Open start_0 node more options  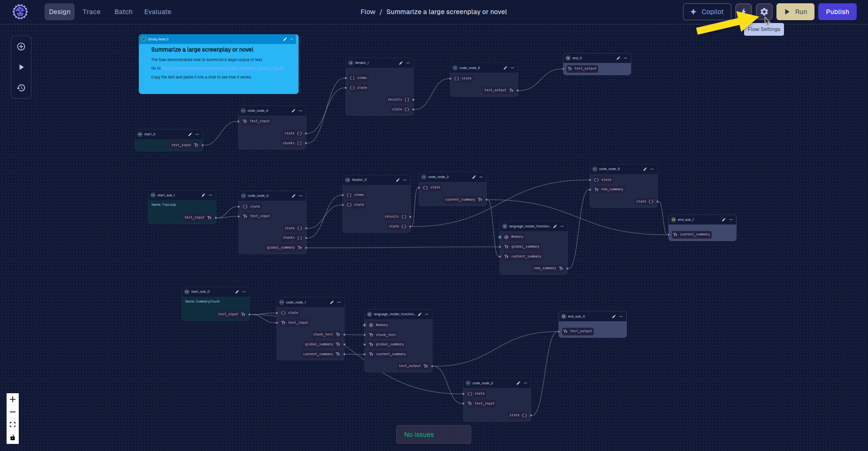click(197, 134)
